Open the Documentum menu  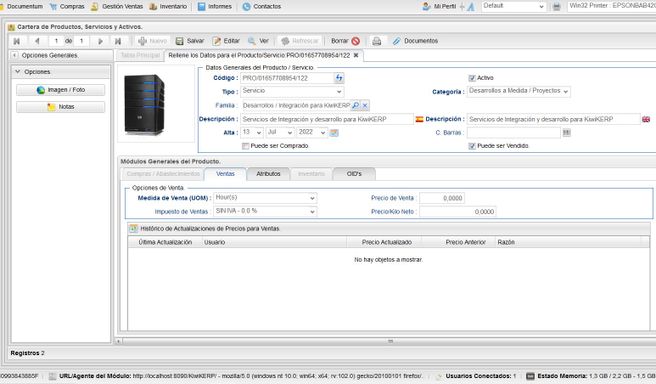coord(22,6)
